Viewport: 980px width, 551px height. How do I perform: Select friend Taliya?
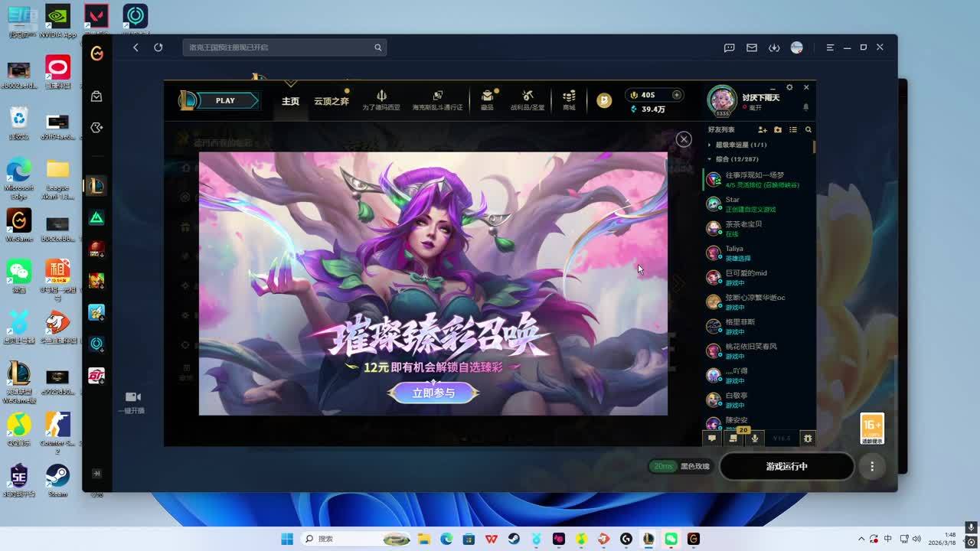coord(758,253)
